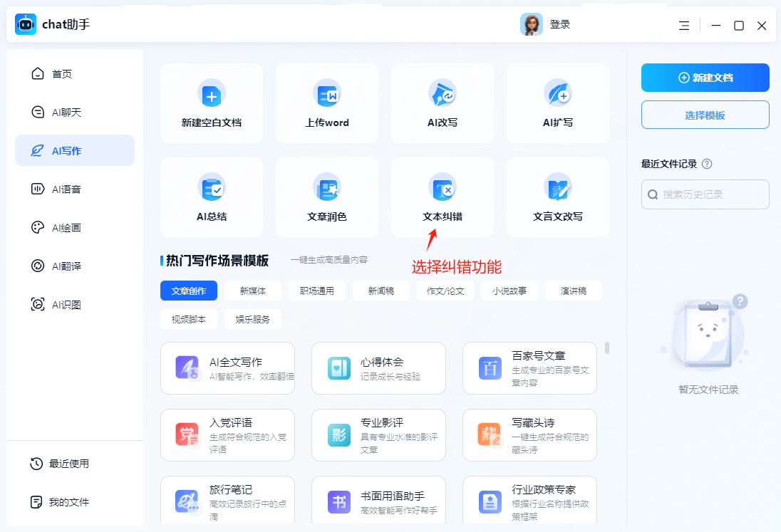Open the 上传word upload icon
The width and height of the screenshot is (781, 532).
[326, 94]
